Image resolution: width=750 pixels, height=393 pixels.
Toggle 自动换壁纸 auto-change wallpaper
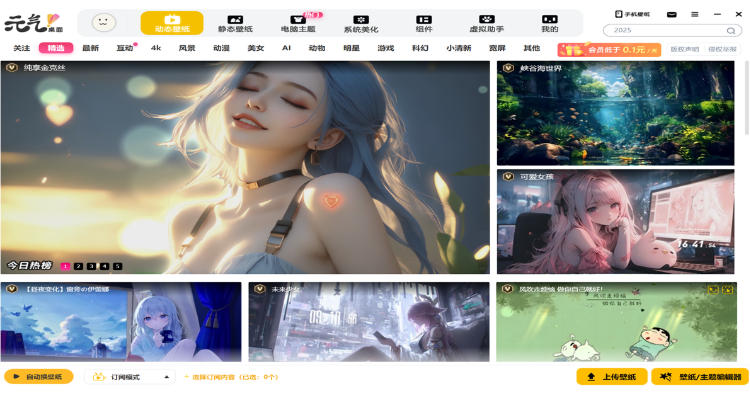tap(39, 377)
